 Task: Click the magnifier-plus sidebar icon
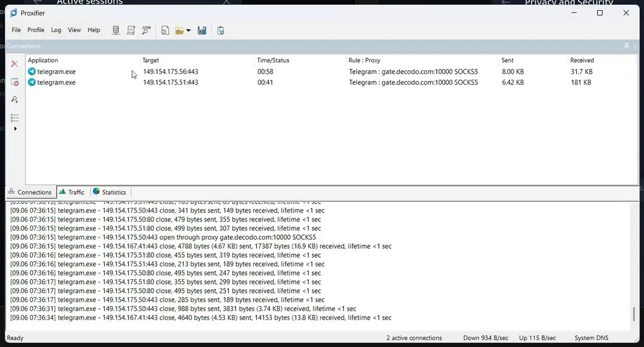(x=14, y=99)
